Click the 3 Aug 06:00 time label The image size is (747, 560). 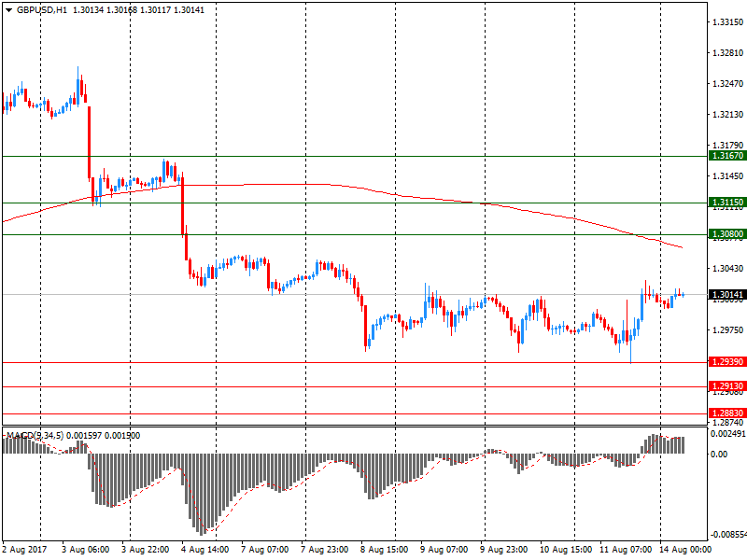point(85,550)
